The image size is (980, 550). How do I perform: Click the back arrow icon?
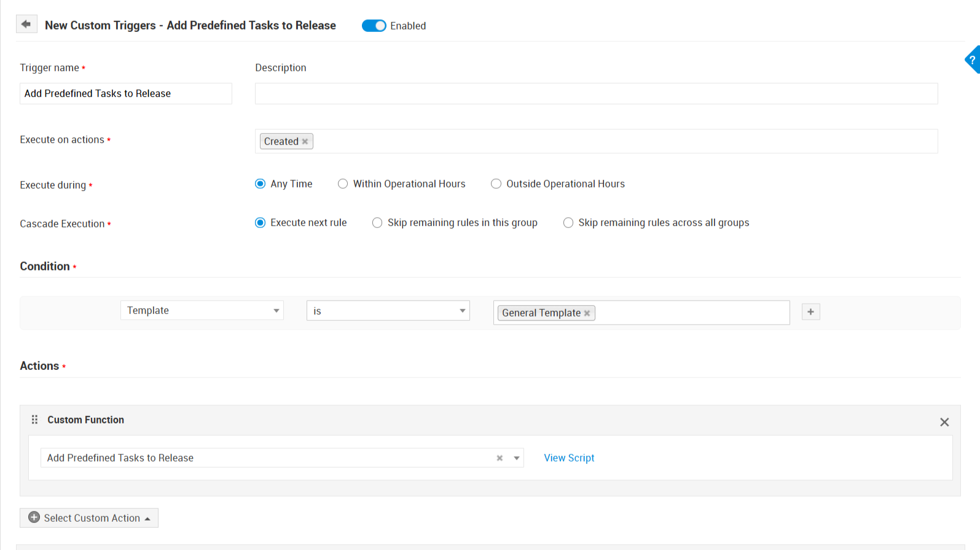[26, 24]
